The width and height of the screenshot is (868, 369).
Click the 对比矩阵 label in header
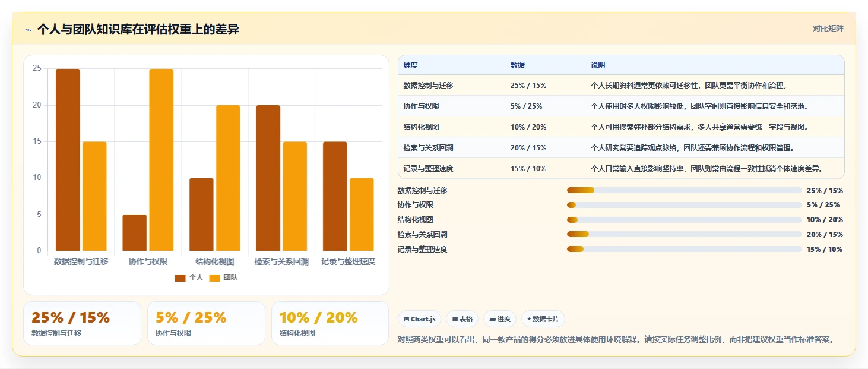(828, 29)
